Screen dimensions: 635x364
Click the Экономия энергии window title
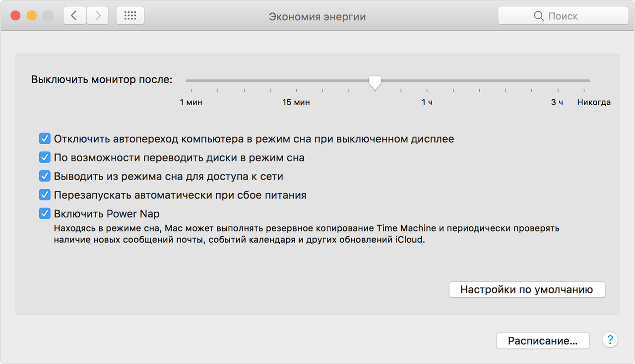[x=317, y=16]
